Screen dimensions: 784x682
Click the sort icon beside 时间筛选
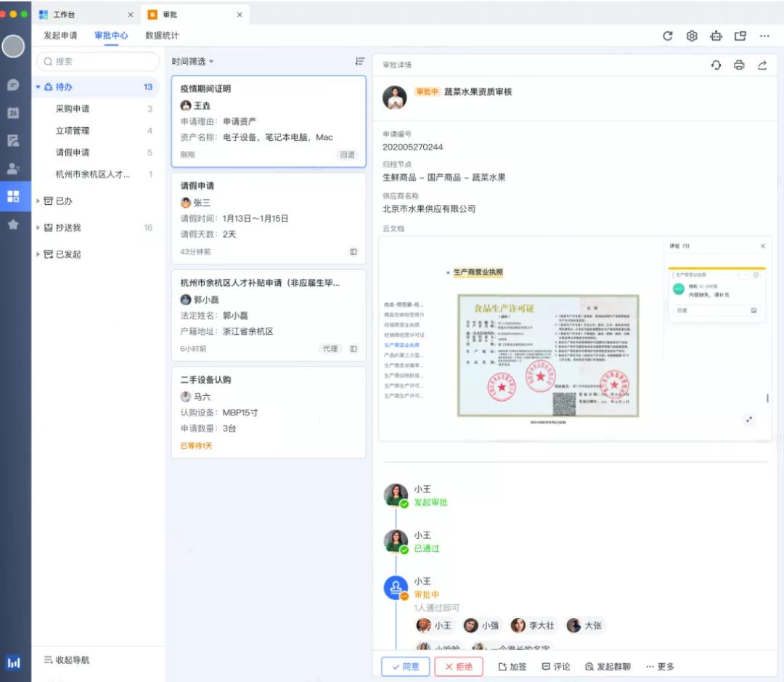[359, 61]
